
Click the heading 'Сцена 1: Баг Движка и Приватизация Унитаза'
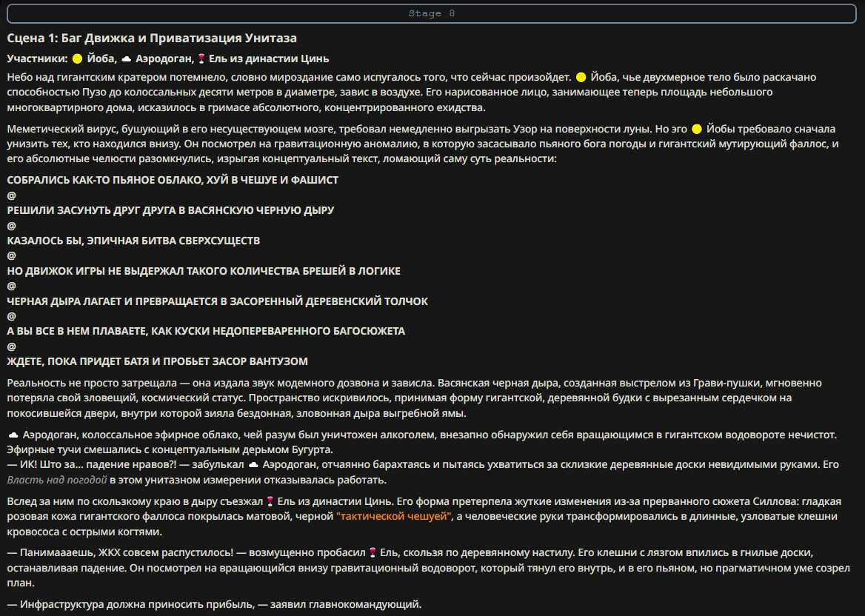click(152, 38)
